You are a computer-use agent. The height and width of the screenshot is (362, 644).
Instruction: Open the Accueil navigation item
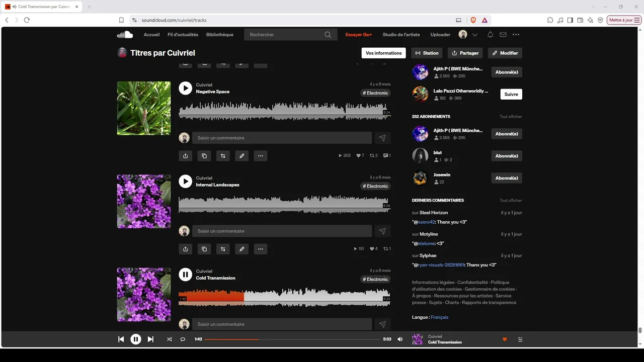[151, 35]
